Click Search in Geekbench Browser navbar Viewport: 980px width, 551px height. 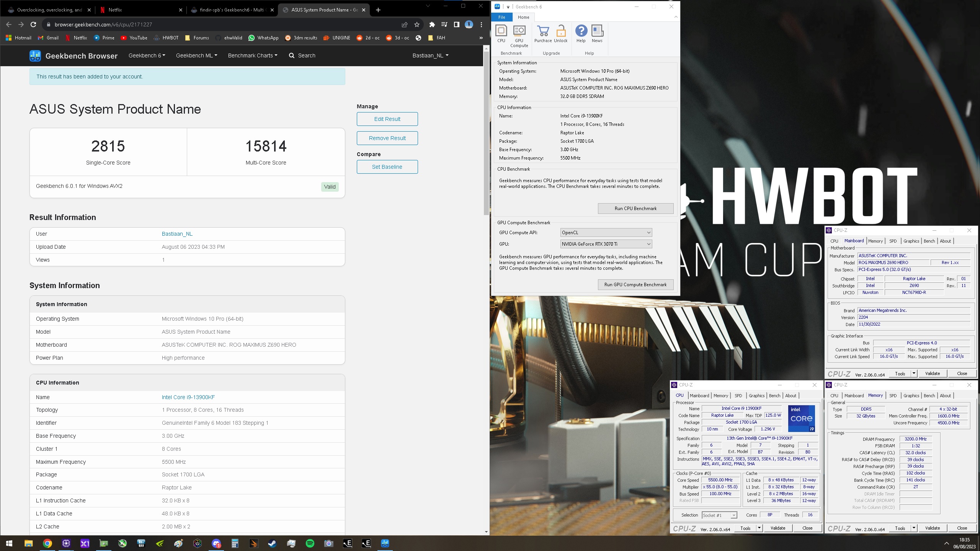(302, 55)
